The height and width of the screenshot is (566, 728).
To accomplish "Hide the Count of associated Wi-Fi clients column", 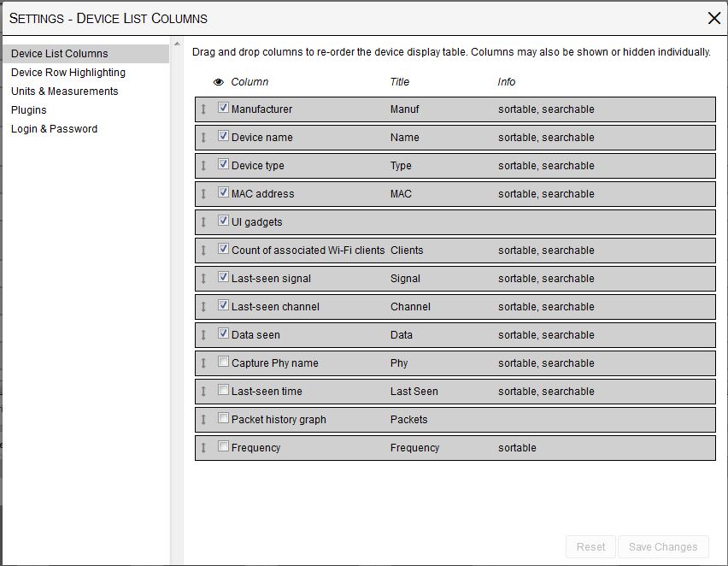I will (x=223, y=249).
